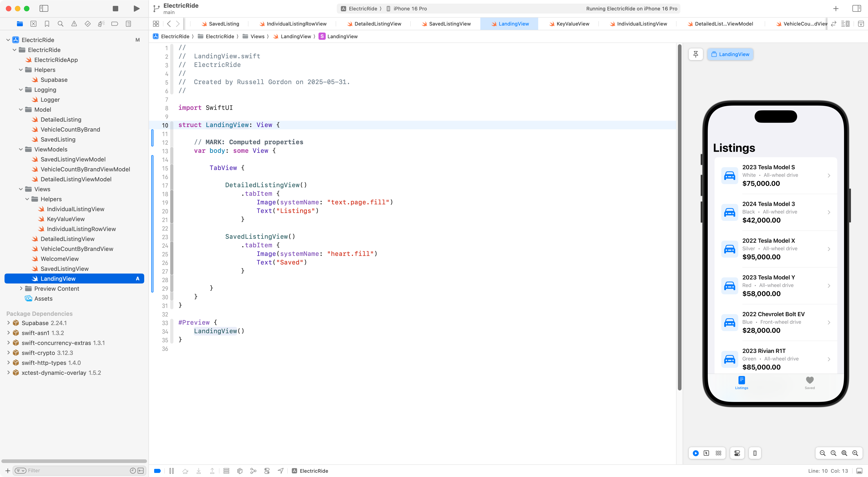Viewport: 868px width, 477px height.
Task: Click the Run (play) button in toolbar
Action: click(137, 8)
